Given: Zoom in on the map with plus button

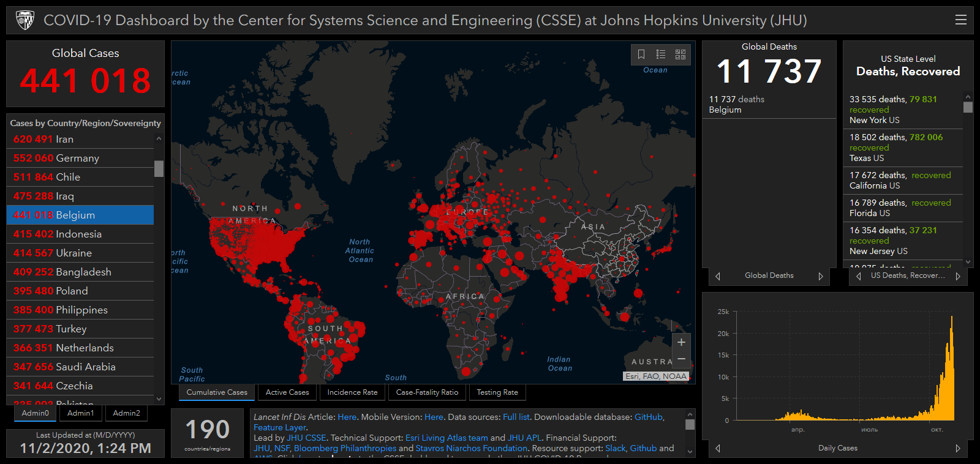Looking at the screenshot, I should point(681,342).
